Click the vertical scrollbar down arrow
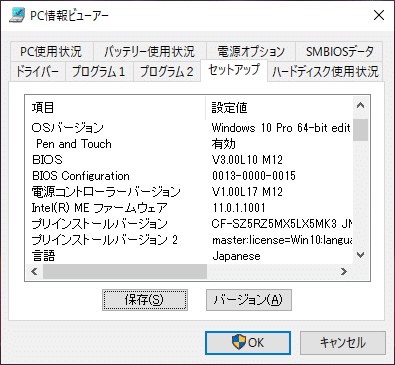Image resolution: width=395 pixels, height=365 pixels. [360, 255]
